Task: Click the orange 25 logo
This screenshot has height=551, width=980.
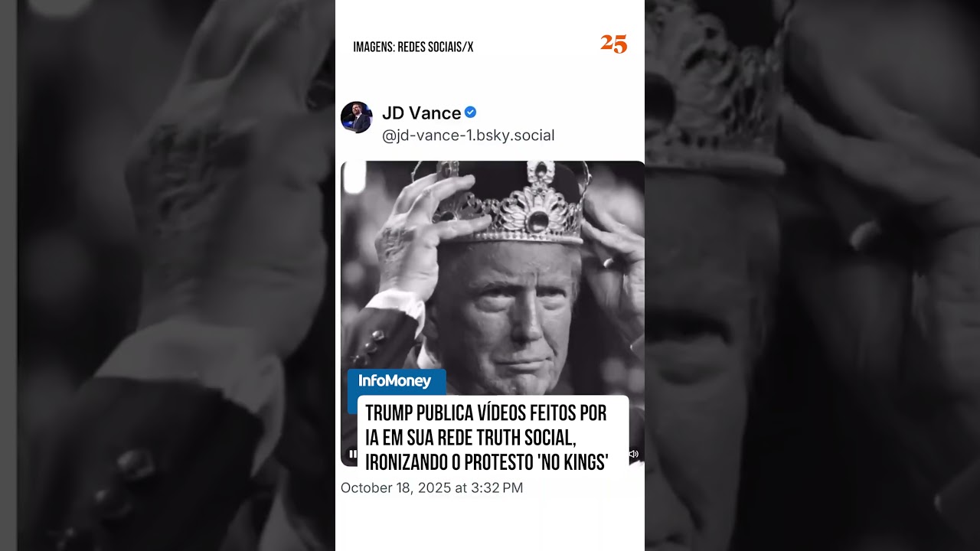Action: click(613, 44)
